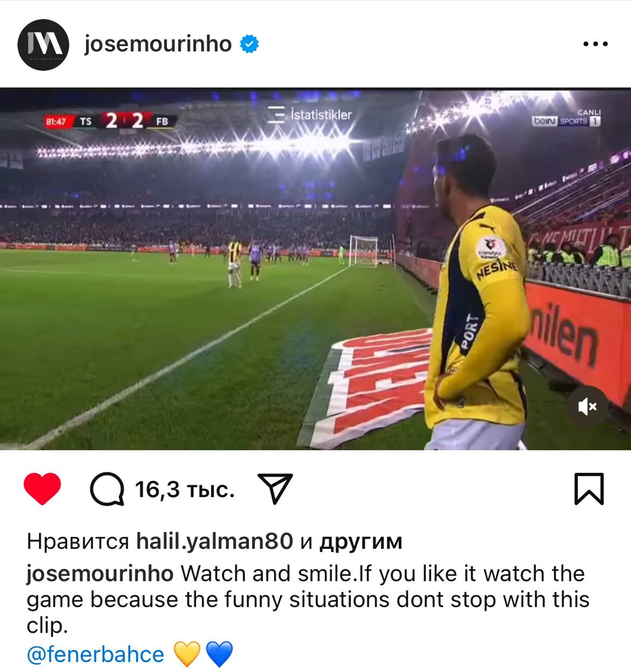Tap the TS 2-2 FB scoreboard overlay
631x672 pixels.
tap(111, 121)
